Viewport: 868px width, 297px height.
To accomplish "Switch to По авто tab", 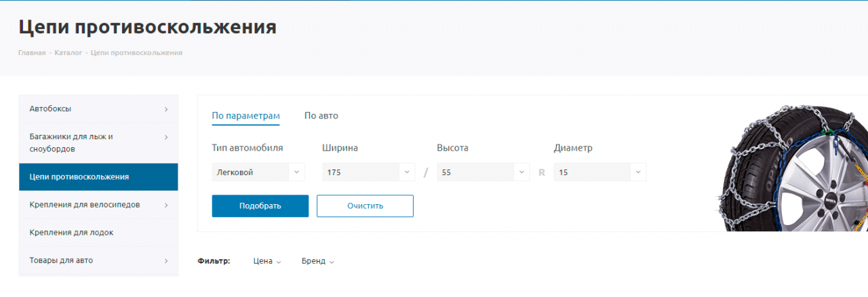I will tap(321, 116).
